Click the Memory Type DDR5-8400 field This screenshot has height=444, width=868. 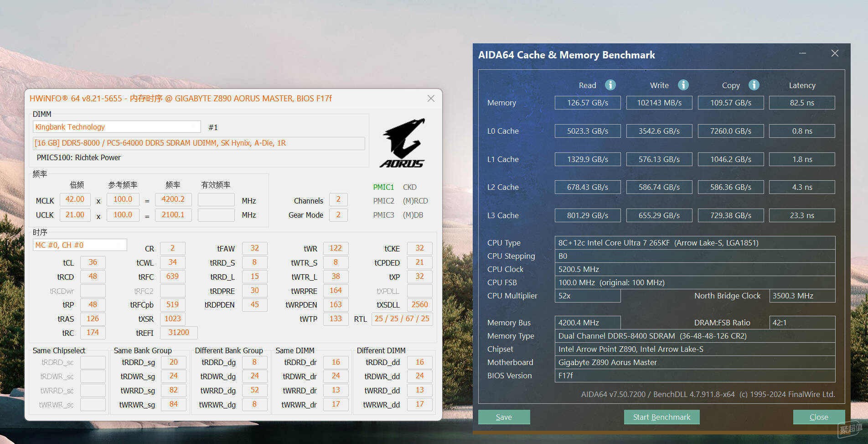695,336
